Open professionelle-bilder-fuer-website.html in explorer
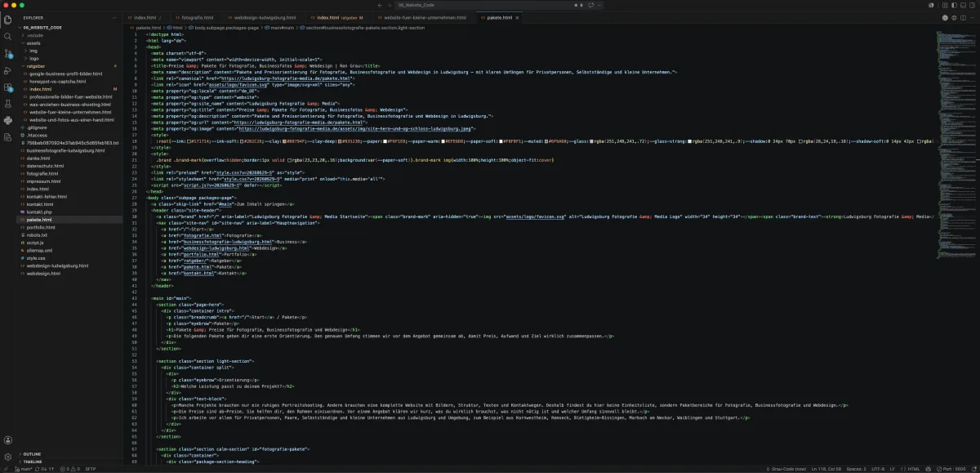 pos(69,96)
